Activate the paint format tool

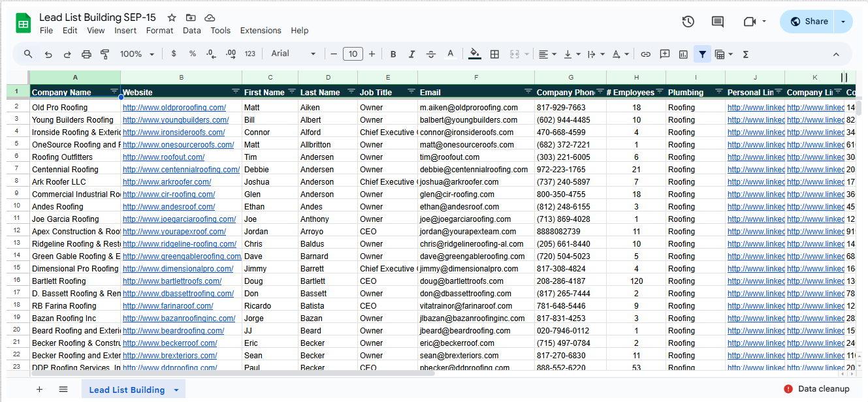point(105,54)
